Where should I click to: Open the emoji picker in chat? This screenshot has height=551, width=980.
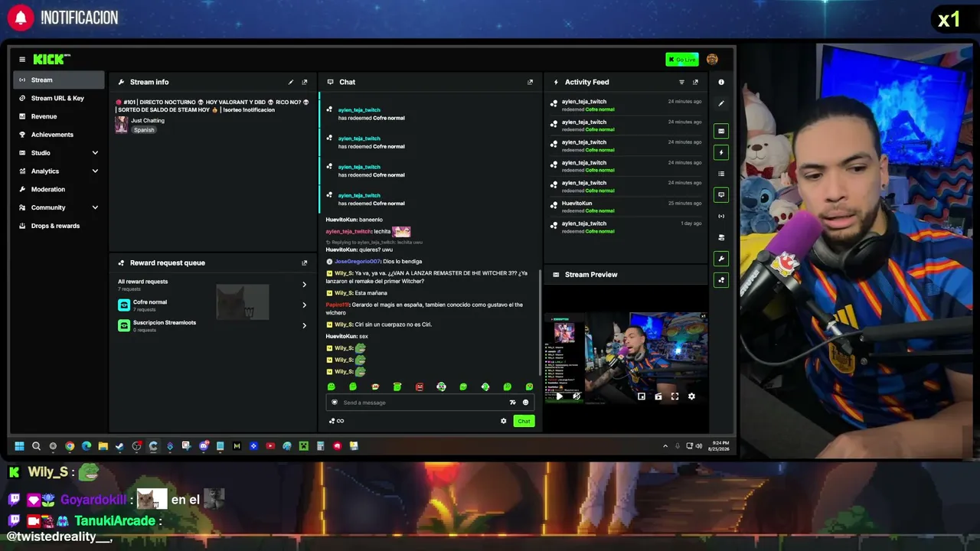(525, 403)
